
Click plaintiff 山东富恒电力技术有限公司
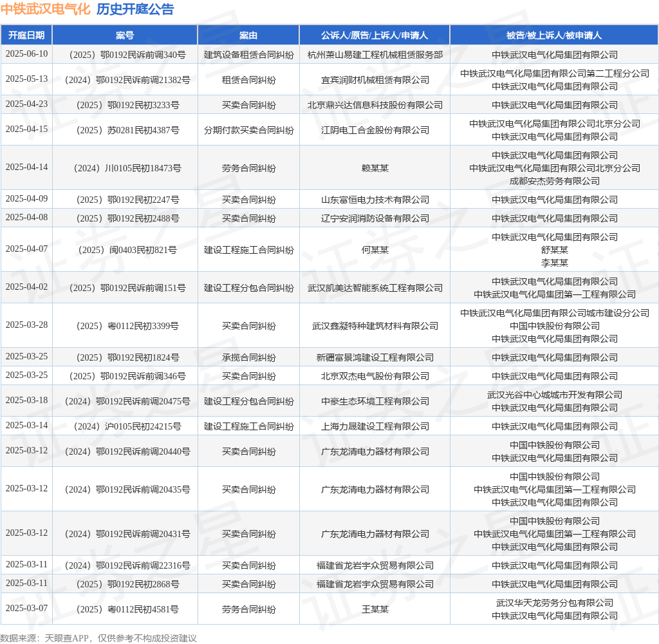375,200
